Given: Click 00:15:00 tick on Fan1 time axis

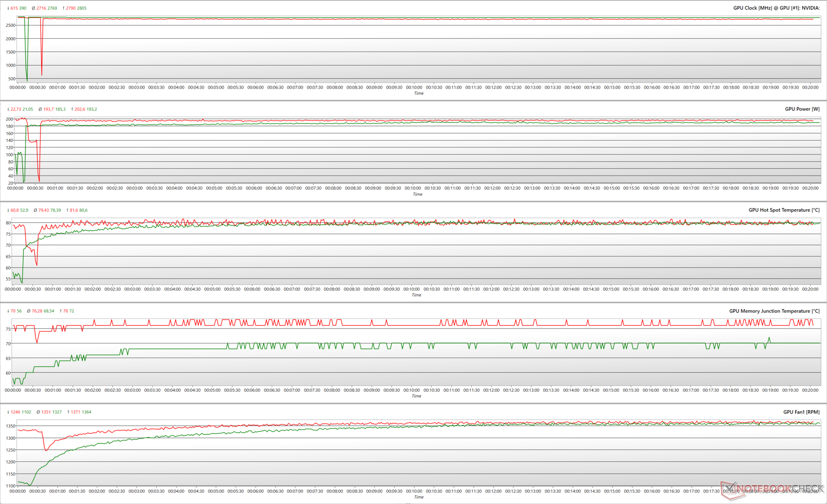Looking at the screenshot, I should click(x=612, y=491).
